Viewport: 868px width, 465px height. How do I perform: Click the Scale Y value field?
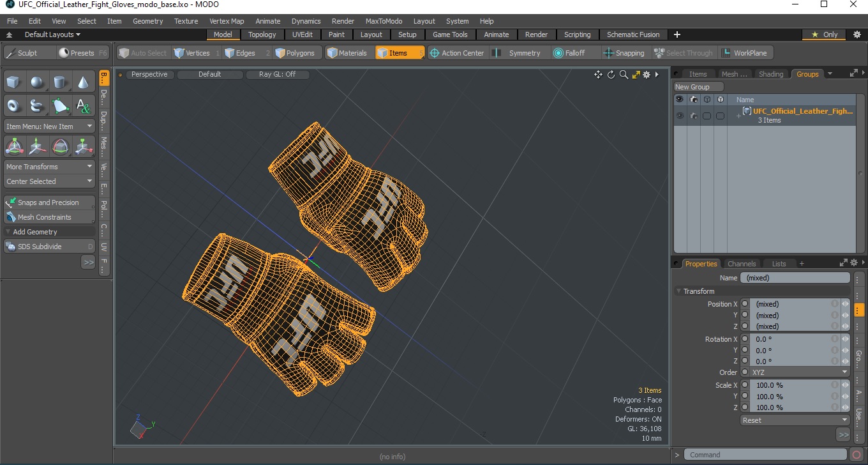tap(791, 397)
